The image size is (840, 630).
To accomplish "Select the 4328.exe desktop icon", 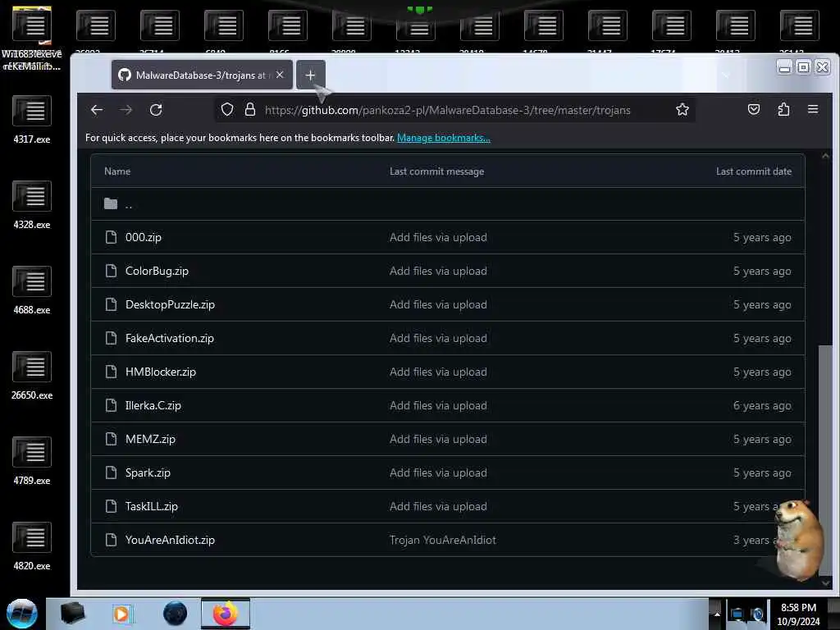I will point(32,205).
